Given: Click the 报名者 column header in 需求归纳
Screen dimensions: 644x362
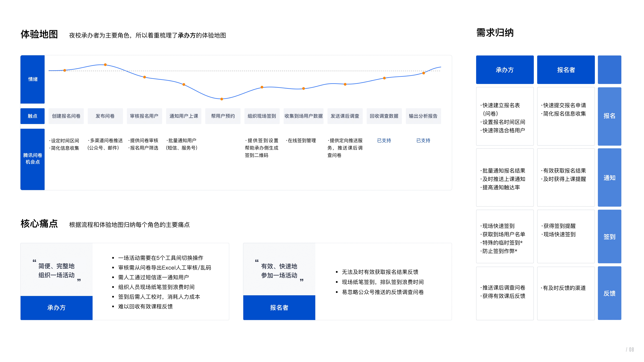Looking at the screenshot, I should pos(566,70).
